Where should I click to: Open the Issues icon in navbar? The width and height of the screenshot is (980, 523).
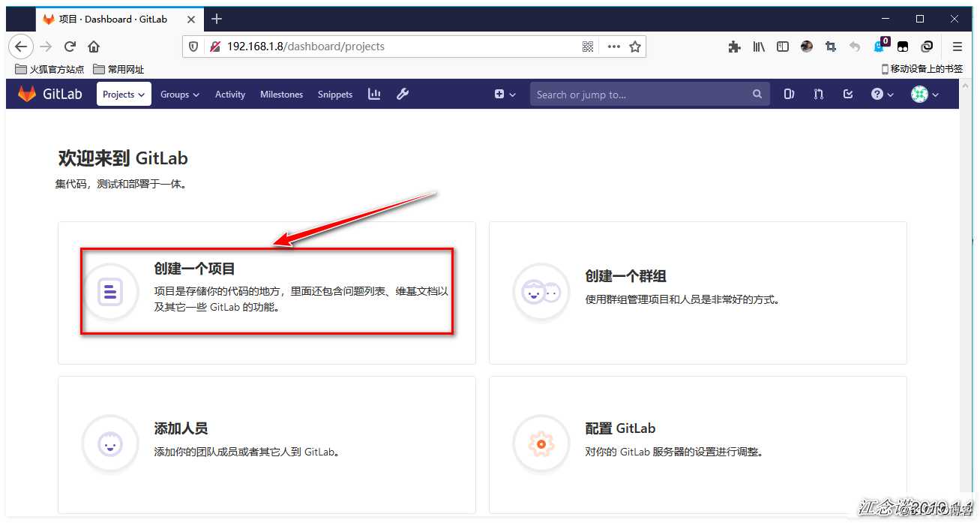click(789, 95)
